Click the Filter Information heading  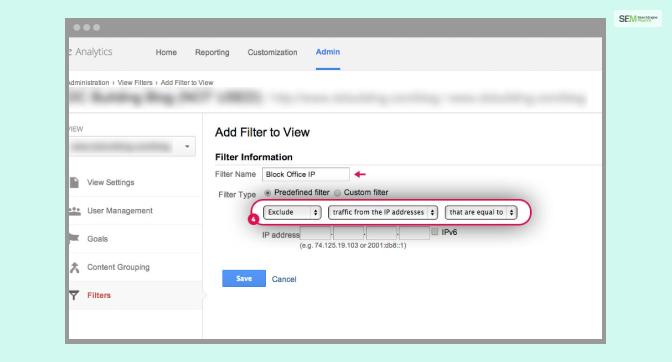pos(254,157)
